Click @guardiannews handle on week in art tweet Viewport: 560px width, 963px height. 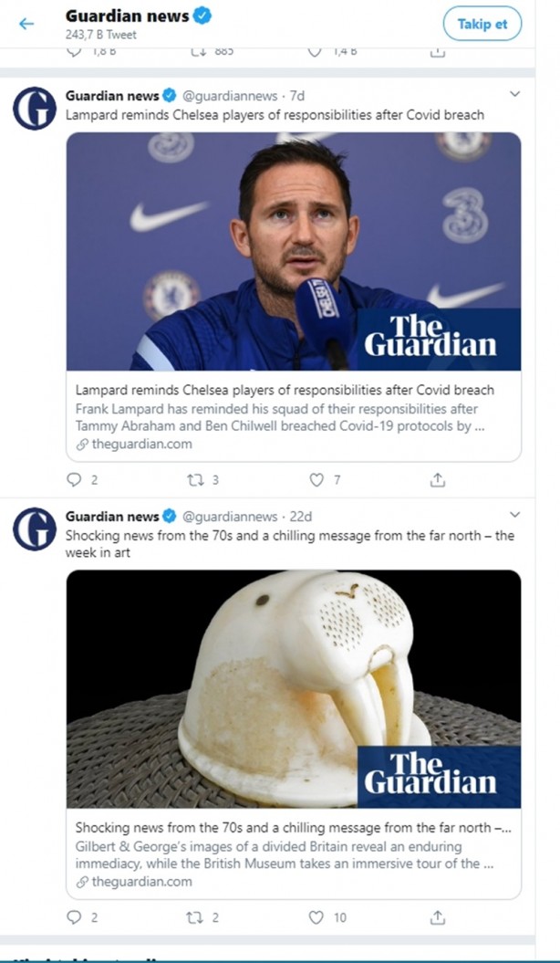point(230,517)
